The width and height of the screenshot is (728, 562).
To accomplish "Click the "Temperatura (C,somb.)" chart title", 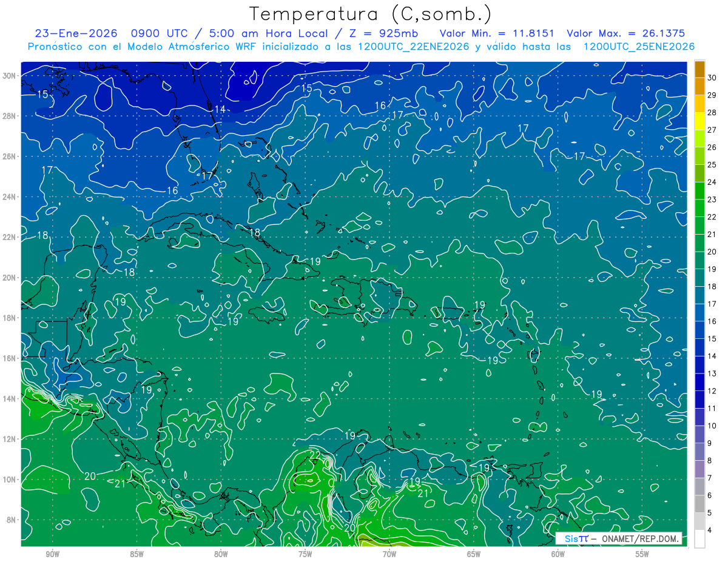I will (369, 14).
